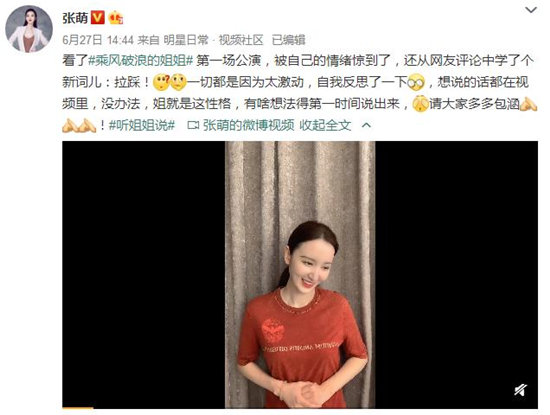Click the 已编辑 edited label
Viewport: 550px width, 415px height.
point(288,40)
